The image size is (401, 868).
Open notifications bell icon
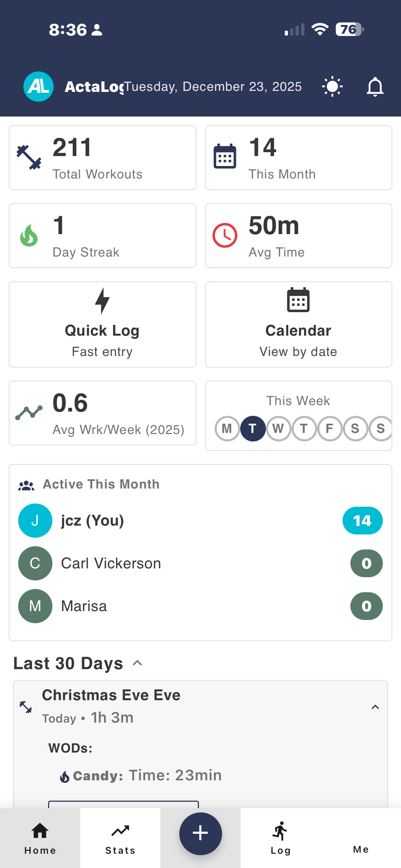click(375, 87)
